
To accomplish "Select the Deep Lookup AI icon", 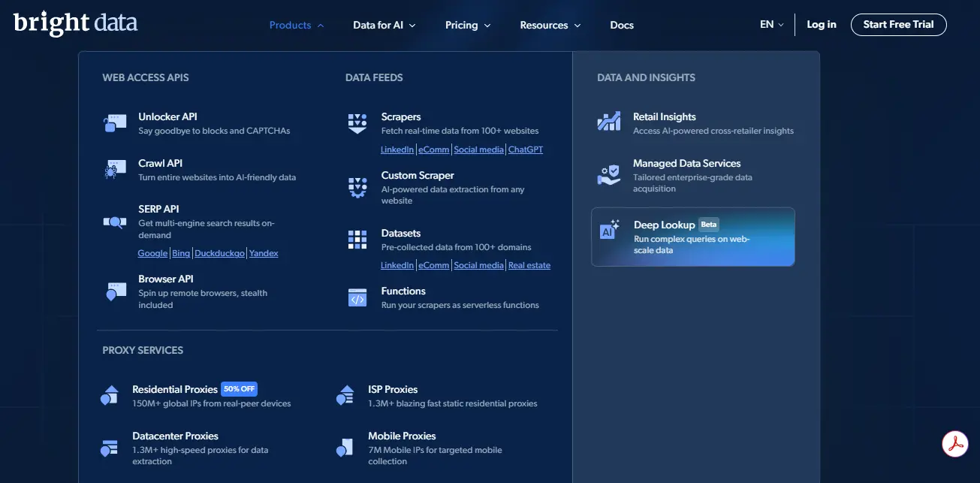I will (610, 231).
